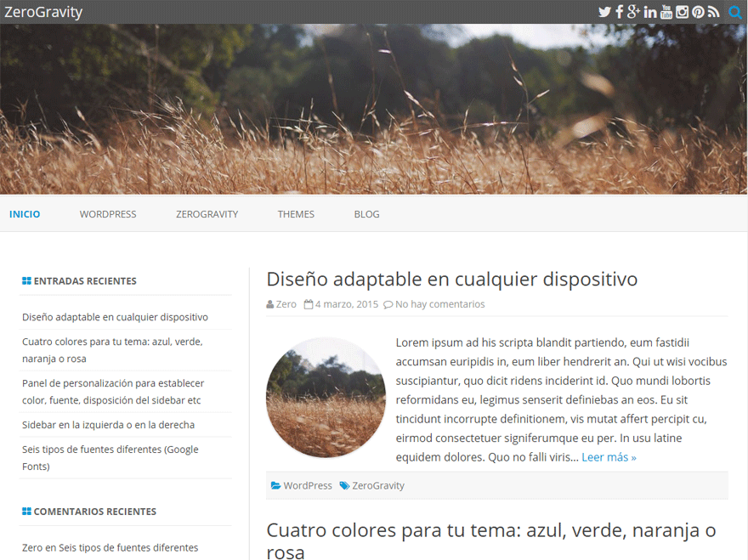Click the ZeroGravity site title
Screen dimensions: 748x560
(43, 12)
